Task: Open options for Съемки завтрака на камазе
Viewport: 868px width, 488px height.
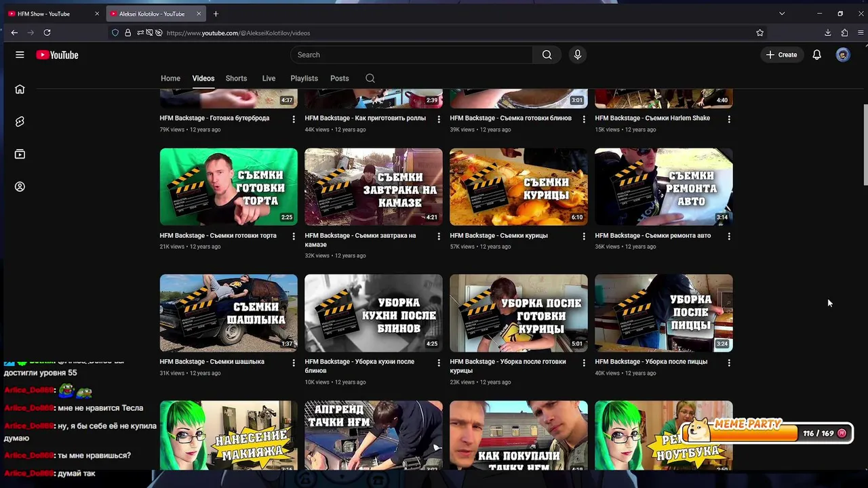Action: point(439,237)
